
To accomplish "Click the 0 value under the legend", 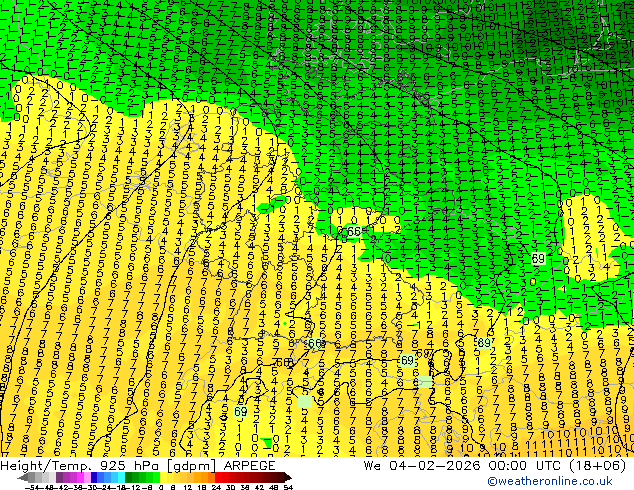I will (x=161, y=488).
